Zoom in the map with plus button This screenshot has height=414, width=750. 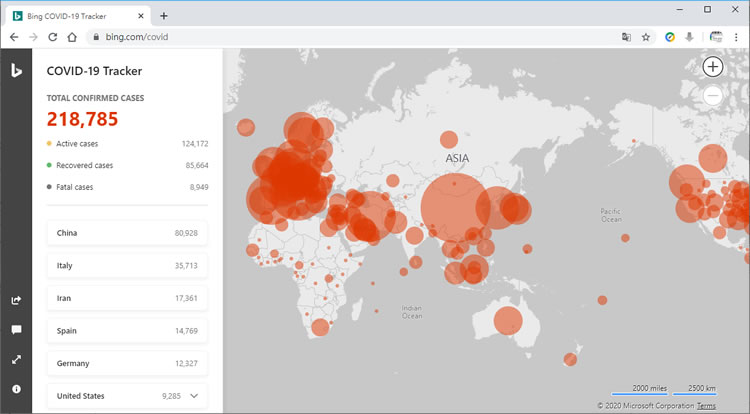tap(712, 67)
